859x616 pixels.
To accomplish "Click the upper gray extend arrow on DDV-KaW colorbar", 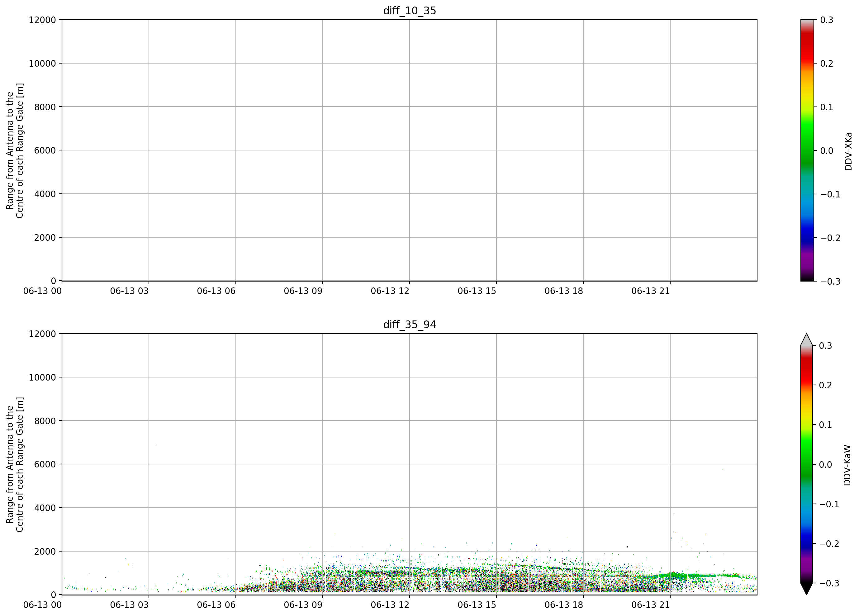I will 807,340.
